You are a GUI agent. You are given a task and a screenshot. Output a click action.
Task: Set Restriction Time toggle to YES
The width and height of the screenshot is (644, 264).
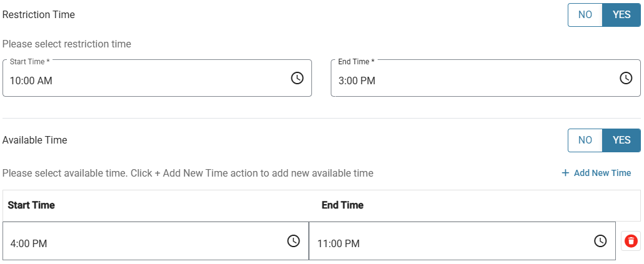(621, 15)
